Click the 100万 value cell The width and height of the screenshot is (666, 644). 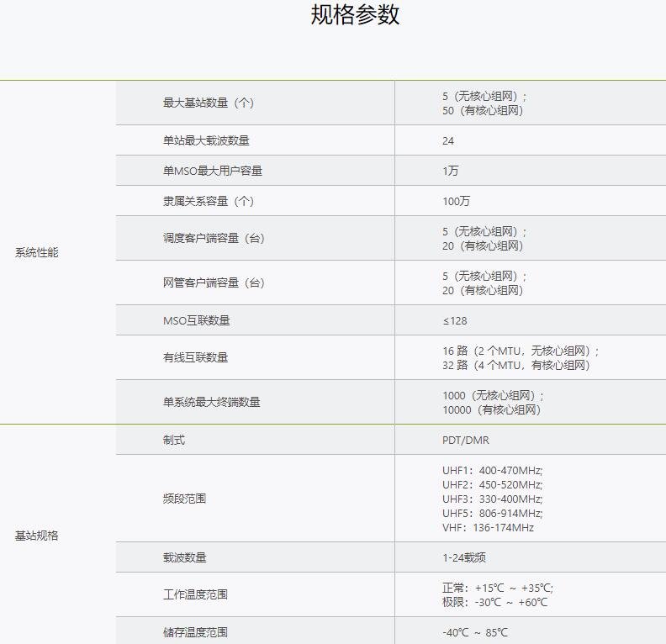pos(457,201)
